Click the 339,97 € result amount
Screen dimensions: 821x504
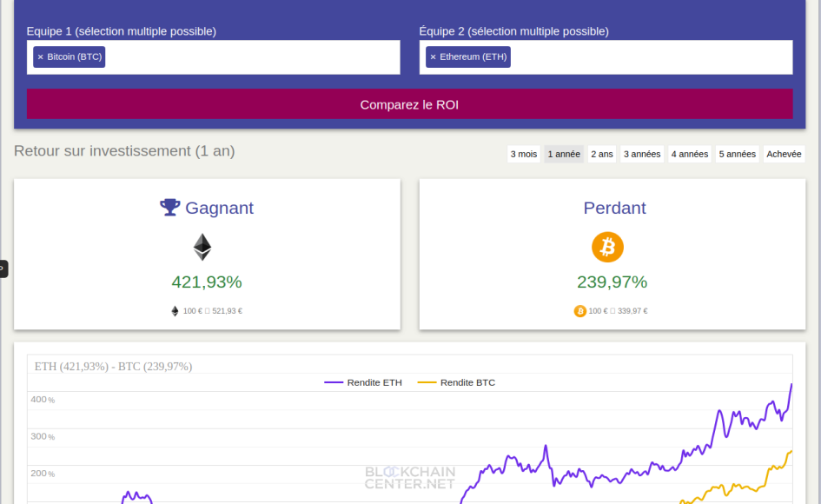(x=632, y=311)
